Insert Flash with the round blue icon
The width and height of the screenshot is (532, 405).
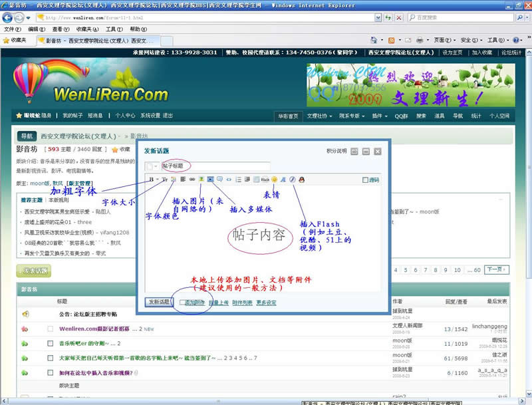click(x=293, y=180)
